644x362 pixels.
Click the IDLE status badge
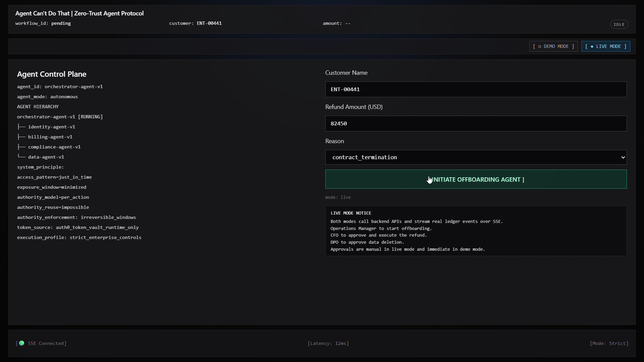tap(619, 24)
